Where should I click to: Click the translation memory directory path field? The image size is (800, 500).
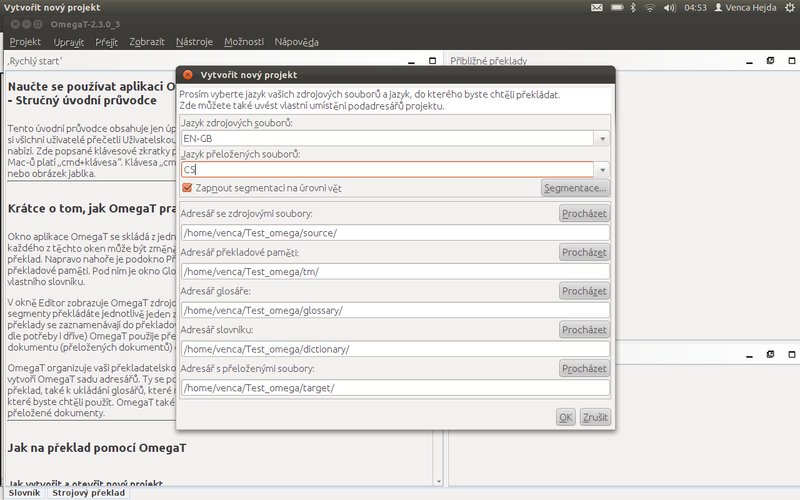point(395,271)
